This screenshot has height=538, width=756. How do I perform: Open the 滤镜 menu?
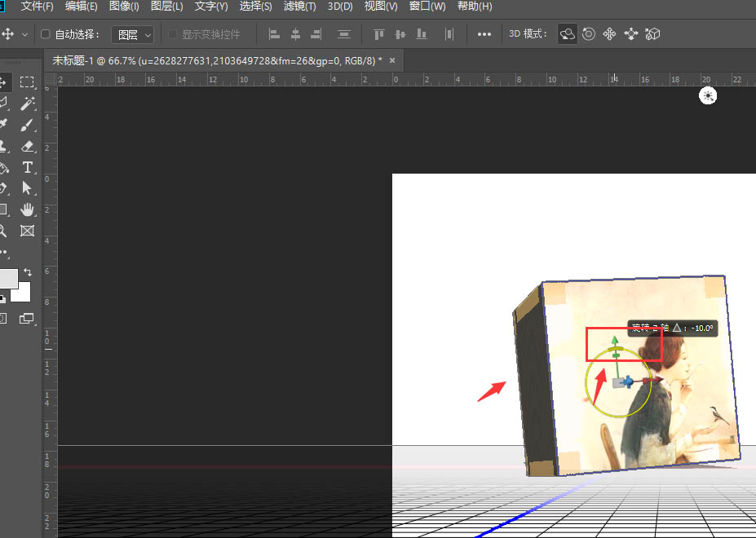pyautogui.click(x=299, y=7)
